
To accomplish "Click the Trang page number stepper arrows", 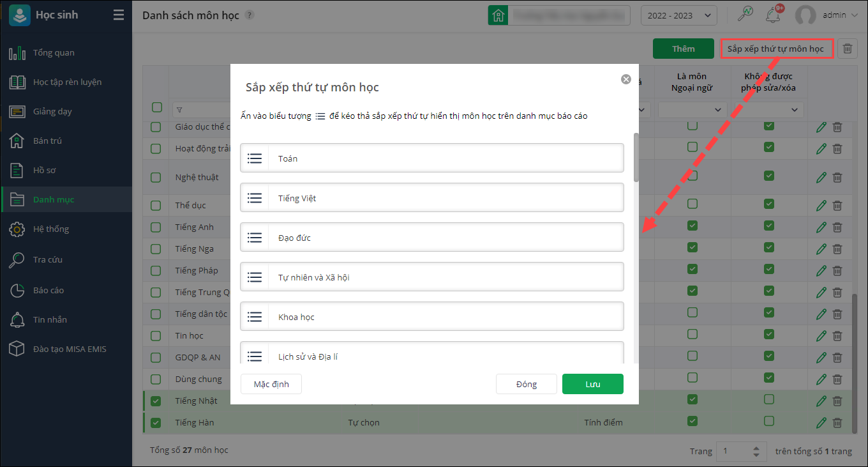I will pos(756,451).
